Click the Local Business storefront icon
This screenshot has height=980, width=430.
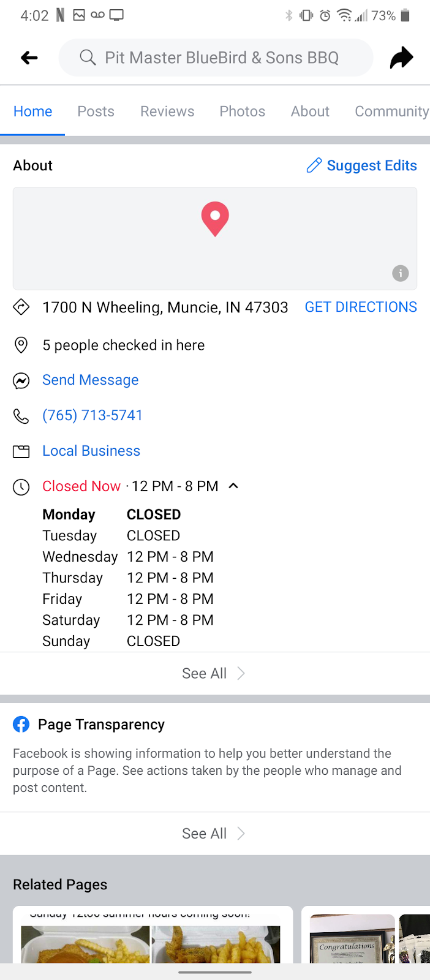tap(21, 451)
